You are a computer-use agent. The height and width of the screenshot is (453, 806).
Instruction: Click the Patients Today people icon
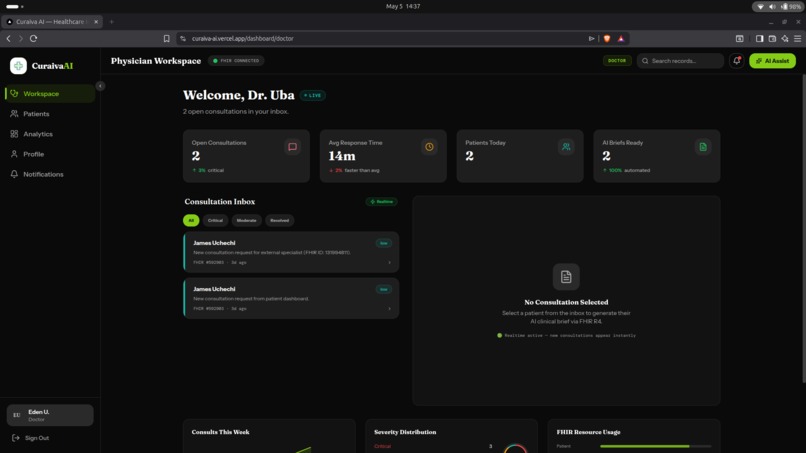(x=566, y=147)
